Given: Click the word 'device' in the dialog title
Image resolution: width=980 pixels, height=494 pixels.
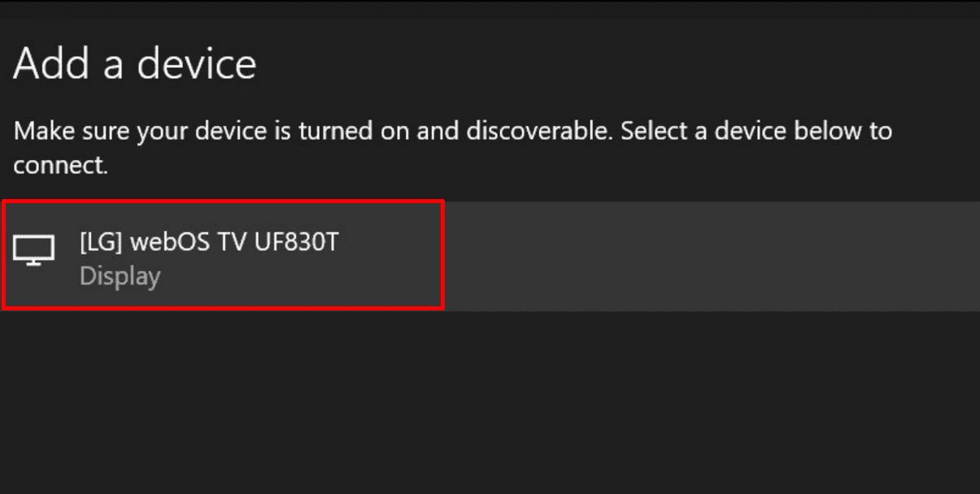Looking at the screenshot, I should click(196, 63).
